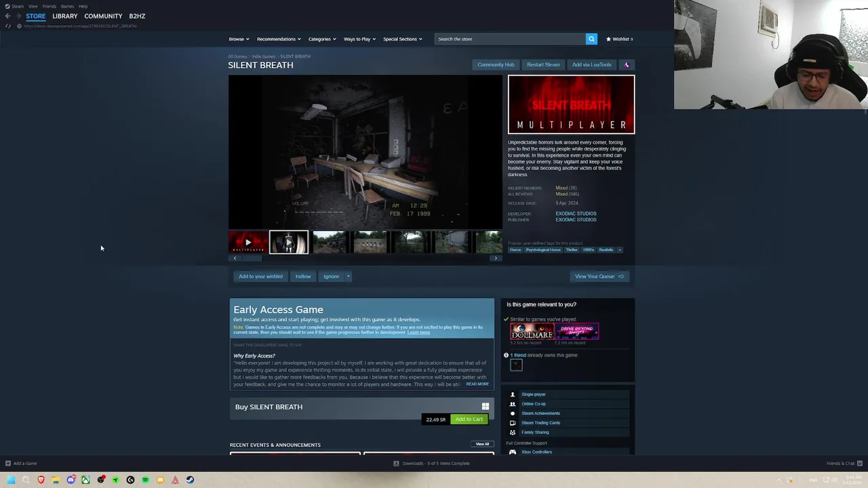Screen dimensions: 868x488
Task: Click Add to your wishlist button
Action: coord(260,277)
